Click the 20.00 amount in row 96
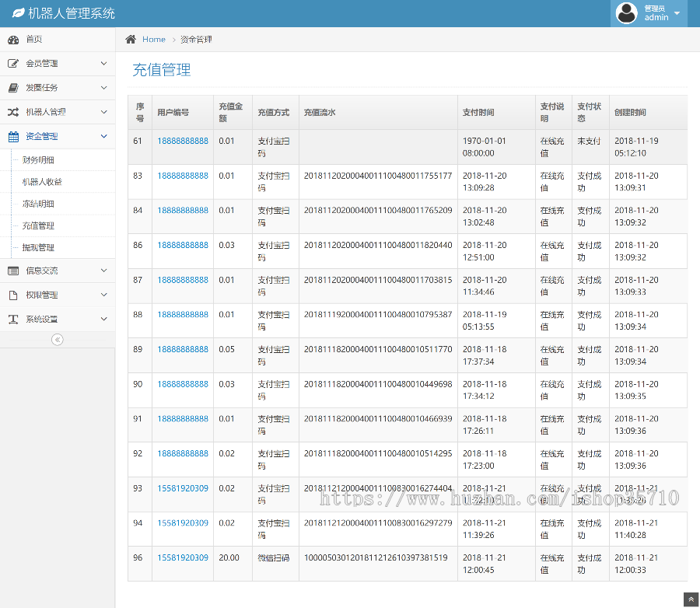This screenshot has height=608, width=700. [229, 557]
